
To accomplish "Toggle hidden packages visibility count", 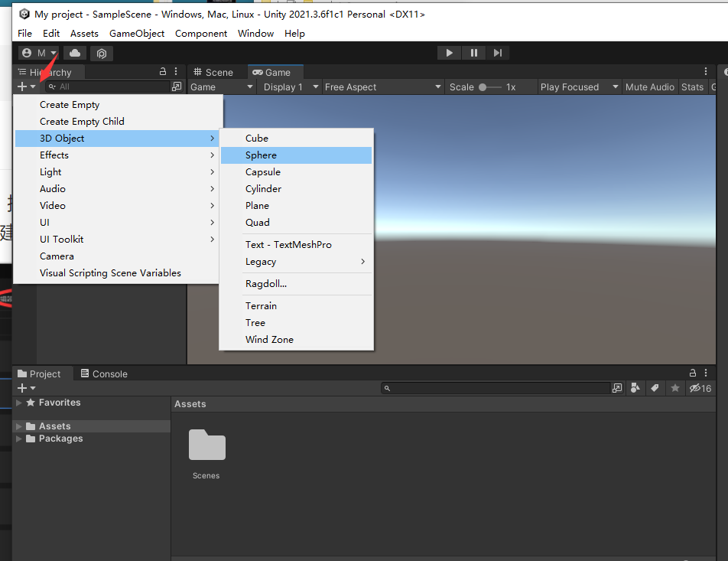I will point(700,388).
